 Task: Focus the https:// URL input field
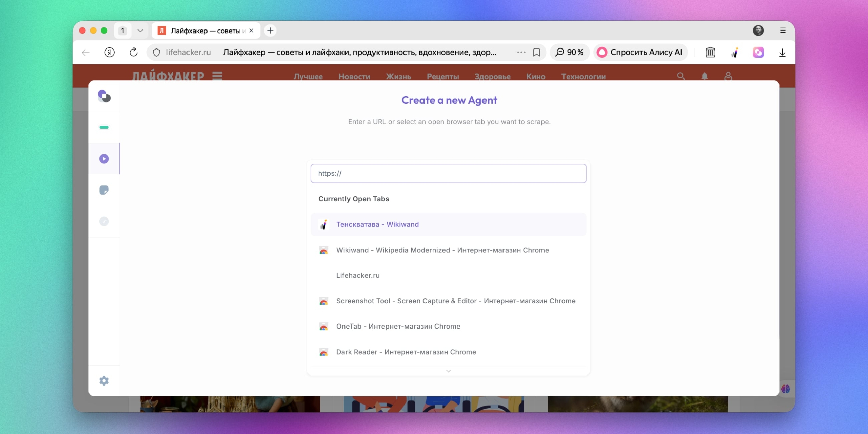click(448, 173)
